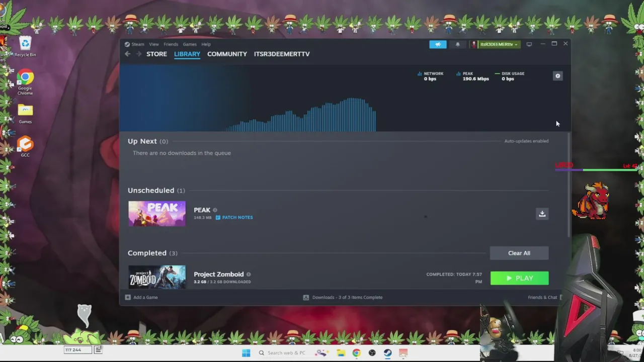Click the blue announcements megaphone icon
The height and width of the screenshot is (362, 644).
[438, 44]
